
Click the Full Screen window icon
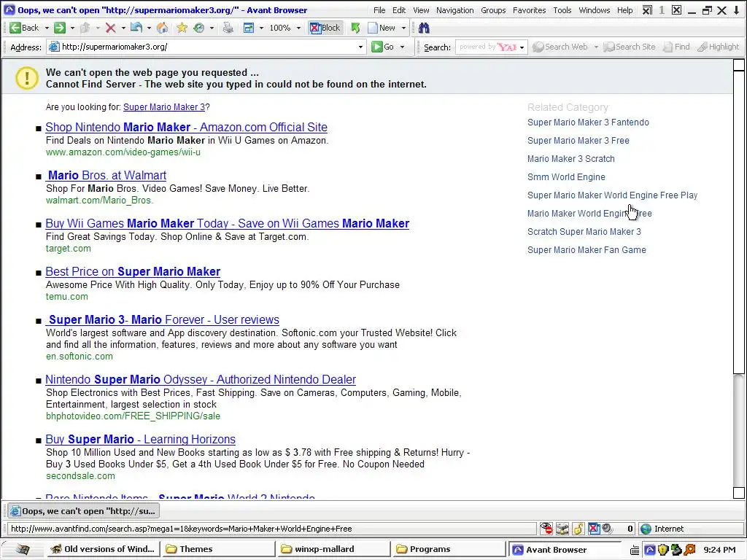point(249,28)
